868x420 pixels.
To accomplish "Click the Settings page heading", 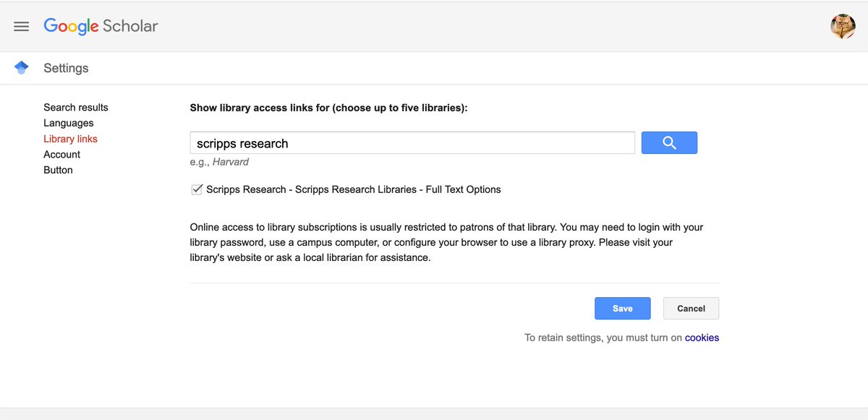I will (66, 68).
